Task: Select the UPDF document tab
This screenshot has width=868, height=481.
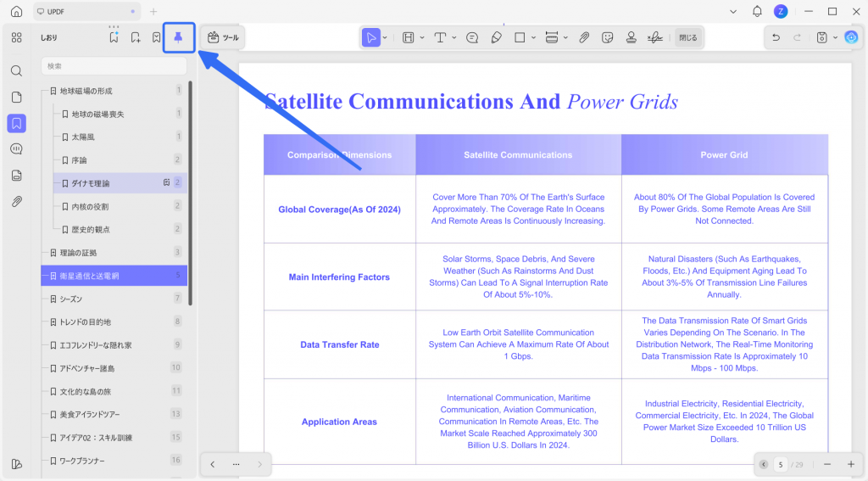Action: tap(87, 11)
